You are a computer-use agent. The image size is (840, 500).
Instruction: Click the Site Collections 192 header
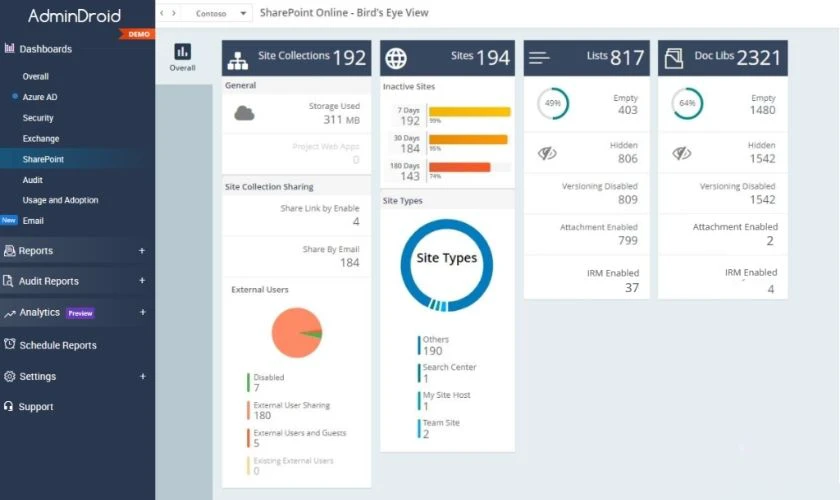[x=296, y=58]
